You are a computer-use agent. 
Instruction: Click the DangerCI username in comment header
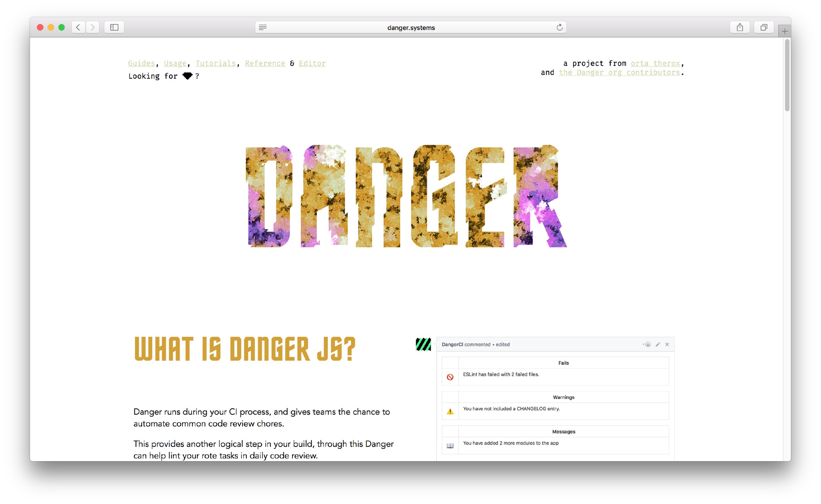[452, 345]
